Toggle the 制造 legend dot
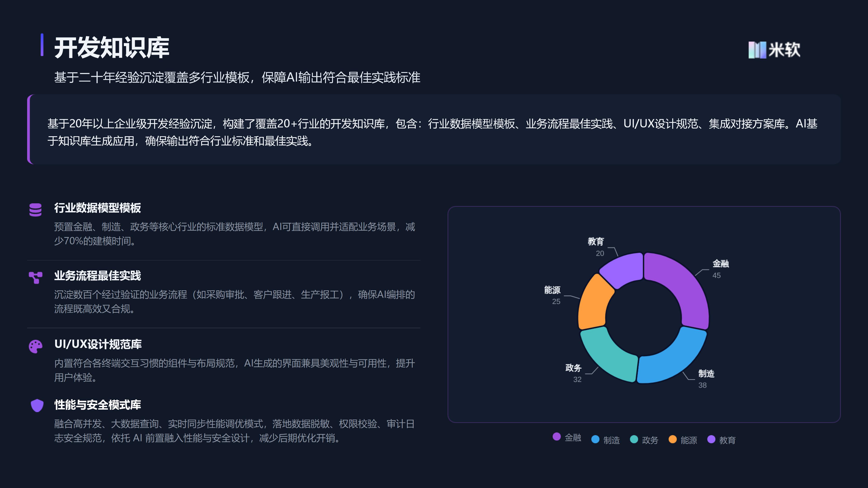 595,439
